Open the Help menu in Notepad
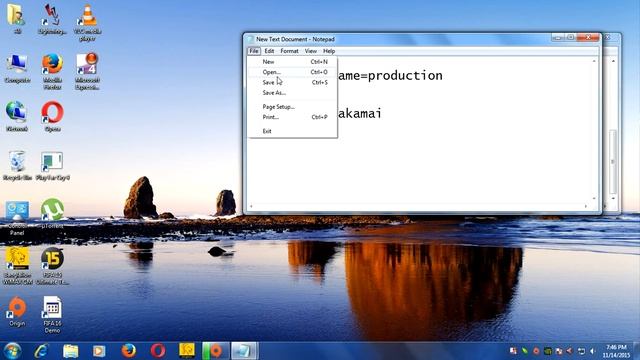 (x=329, y=51)
